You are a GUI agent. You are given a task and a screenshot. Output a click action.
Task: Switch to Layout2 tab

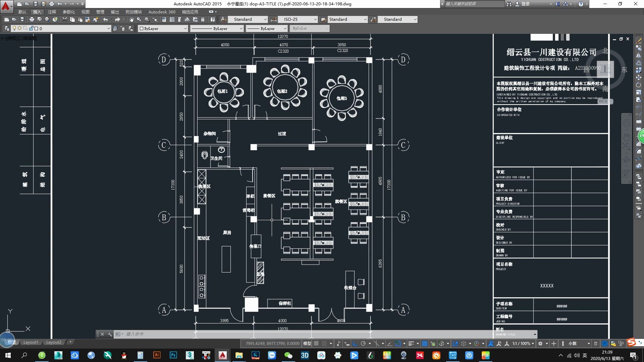pyautogui.click(x=54, y=342)
